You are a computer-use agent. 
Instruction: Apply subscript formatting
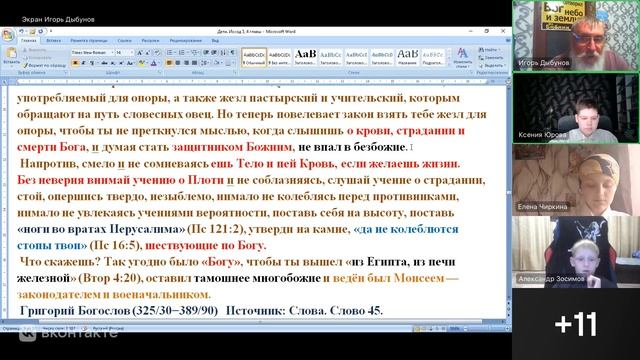(113, 63)
